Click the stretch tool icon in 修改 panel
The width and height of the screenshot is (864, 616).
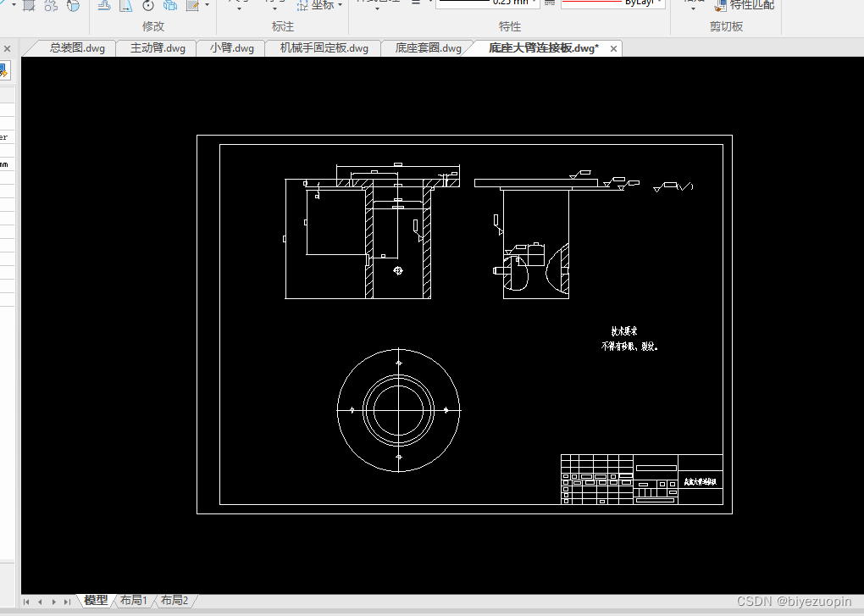[126, 6]
